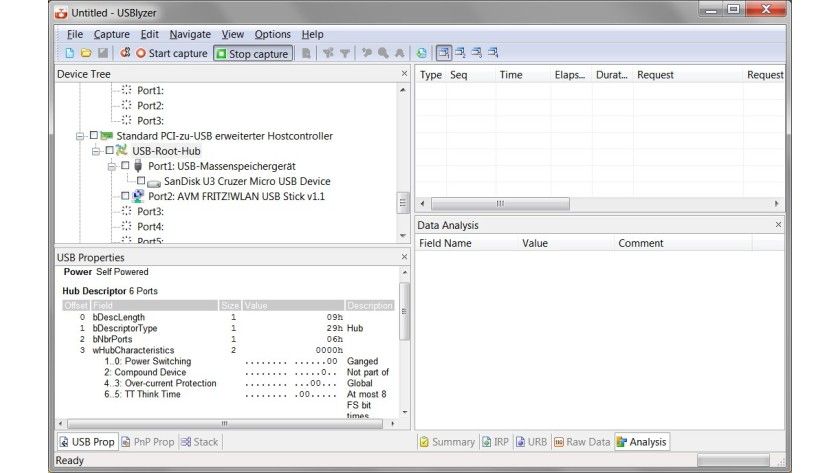Open capture settings icon left of Start capture
The height and width of the screenshot is (473, 840).
[x=125, y=53]
